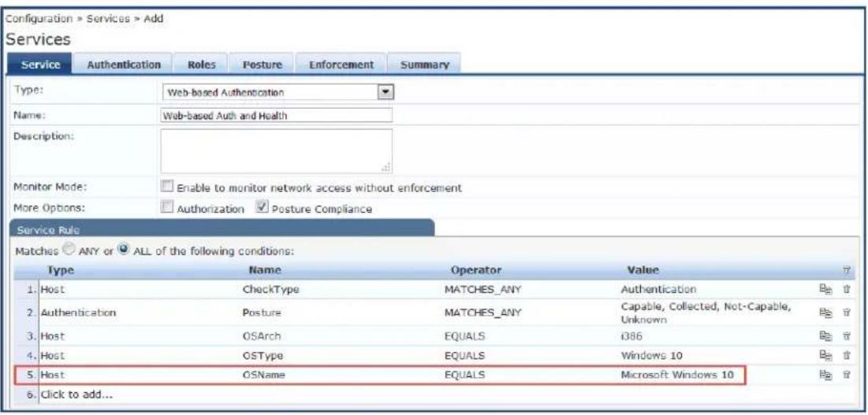This screenshot has width=868, height=415.
Task: Delete the OSName rule row
Action: (x=846, y=375)
